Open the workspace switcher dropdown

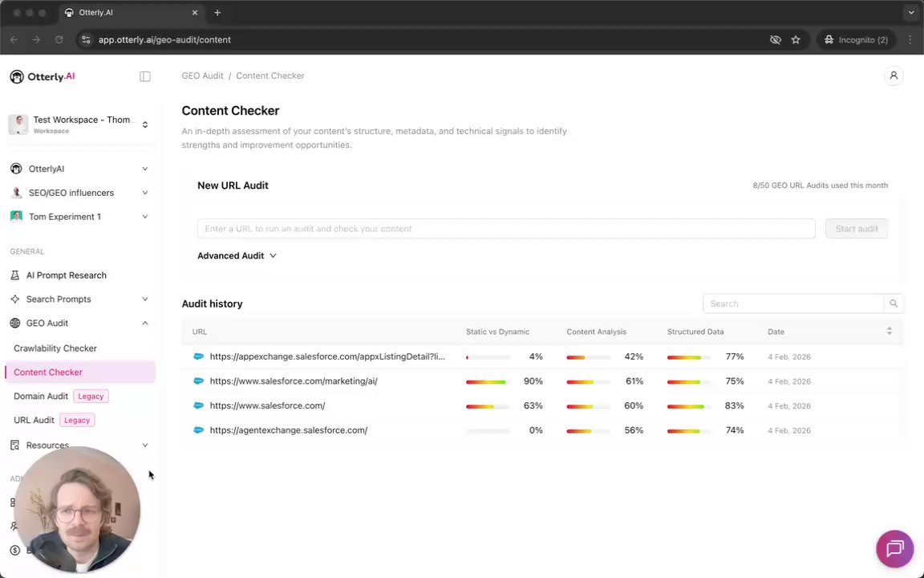(x=145, y=124)
